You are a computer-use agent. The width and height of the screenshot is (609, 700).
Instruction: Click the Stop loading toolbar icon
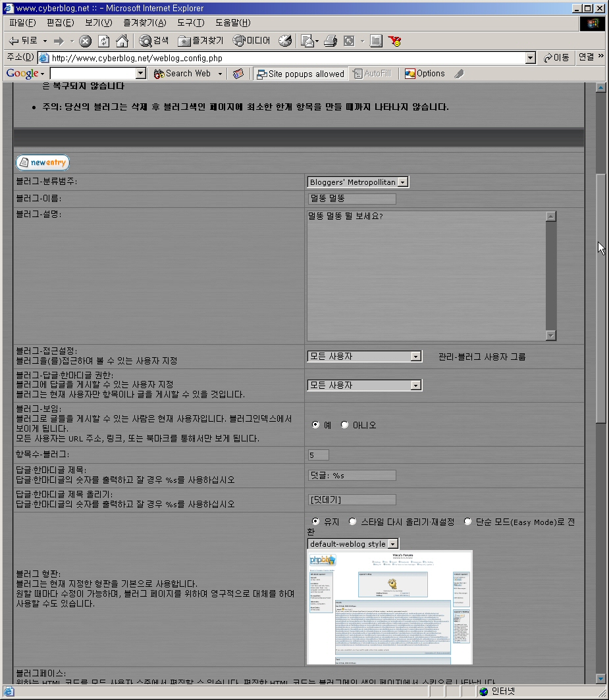[86, 41]
